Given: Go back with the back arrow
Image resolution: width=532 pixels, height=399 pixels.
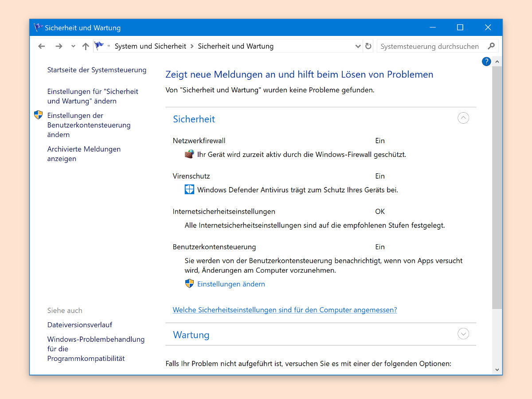Looking at the screenshot, I should (42, 46).
